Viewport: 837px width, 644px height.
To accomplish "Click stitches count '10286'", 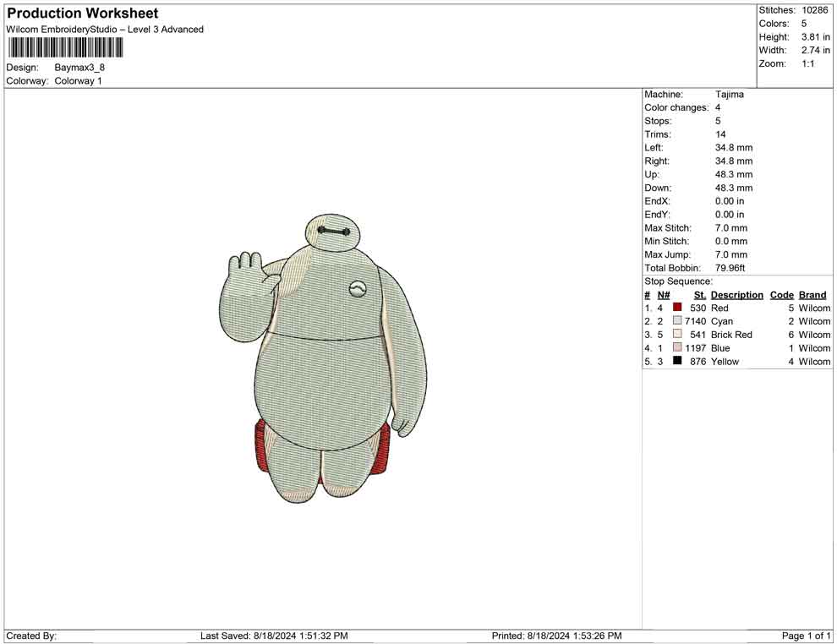I will click(814, 10).
